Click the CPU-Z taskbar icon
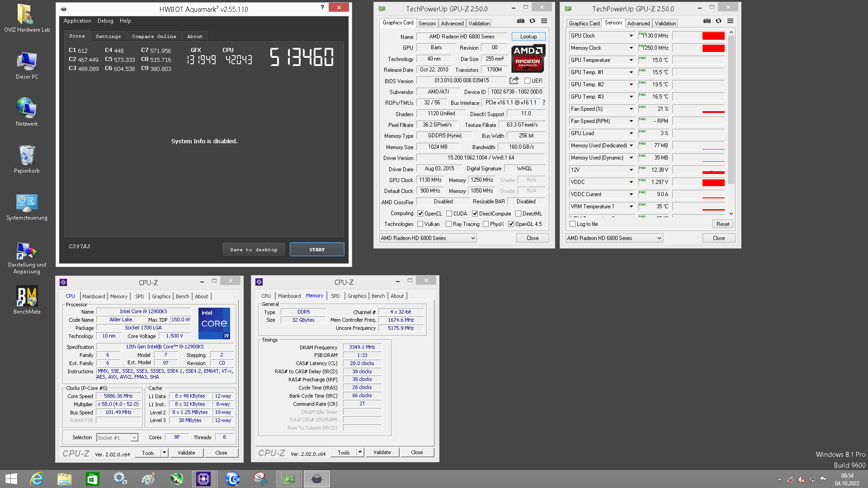868x488 pixels. pyautogui.click(x=203, y=479)
